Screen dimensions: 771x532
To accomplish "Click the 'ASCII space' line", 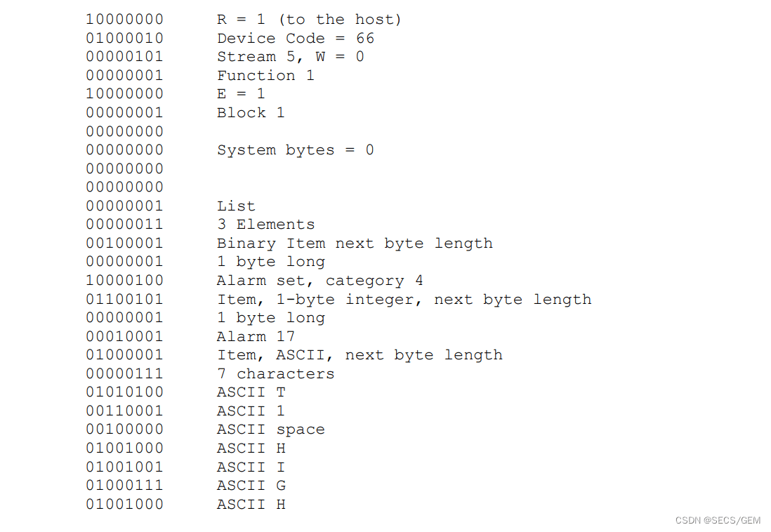I will coord(270,430).
